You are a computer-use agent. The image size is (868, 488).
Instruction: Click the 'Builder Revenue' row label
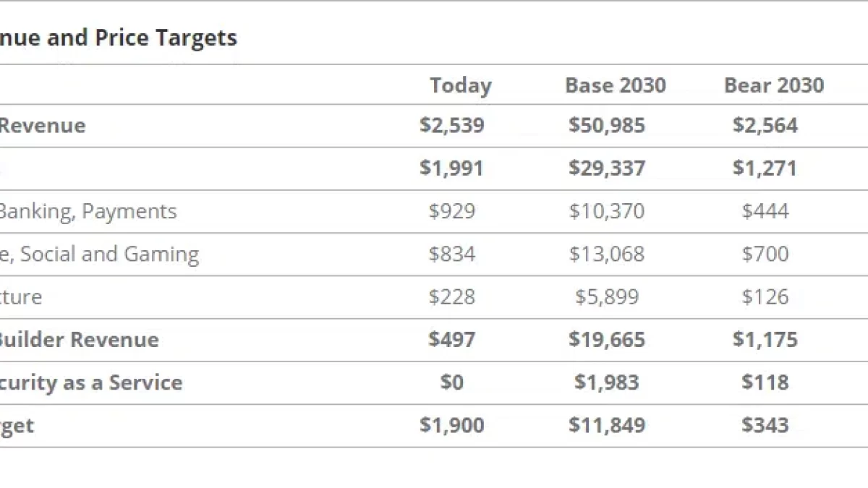78,340
